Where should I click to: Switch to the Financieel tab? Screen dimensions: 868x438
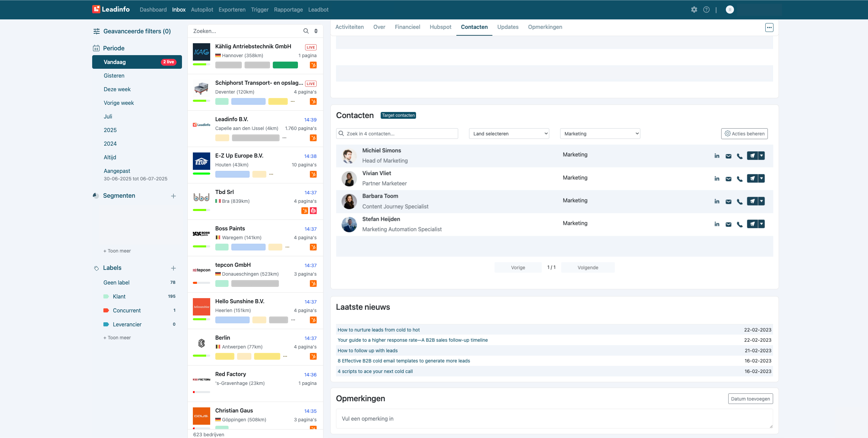407,27
